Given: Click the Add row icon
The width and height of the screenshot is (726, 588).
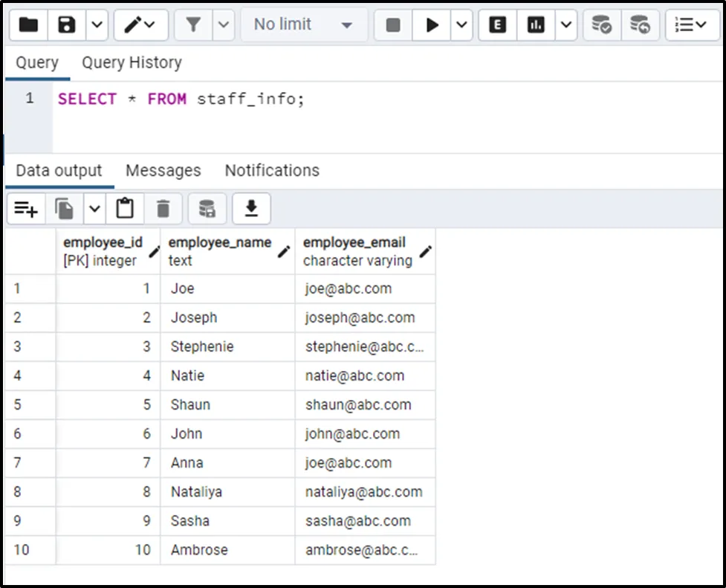Looking at the screenshot, I should point(26,209).
